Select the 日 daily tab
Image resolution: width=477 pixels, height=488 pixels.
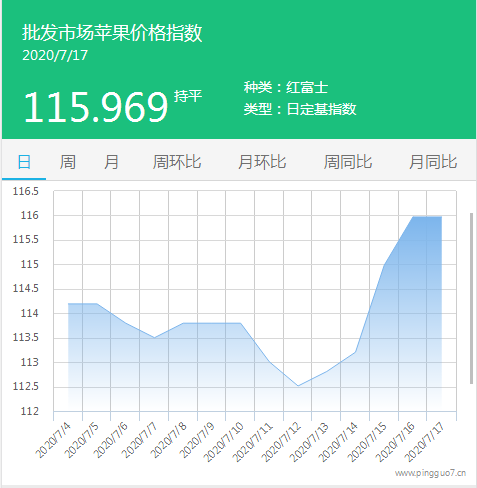pyautogui.click(x=24, y=162)
